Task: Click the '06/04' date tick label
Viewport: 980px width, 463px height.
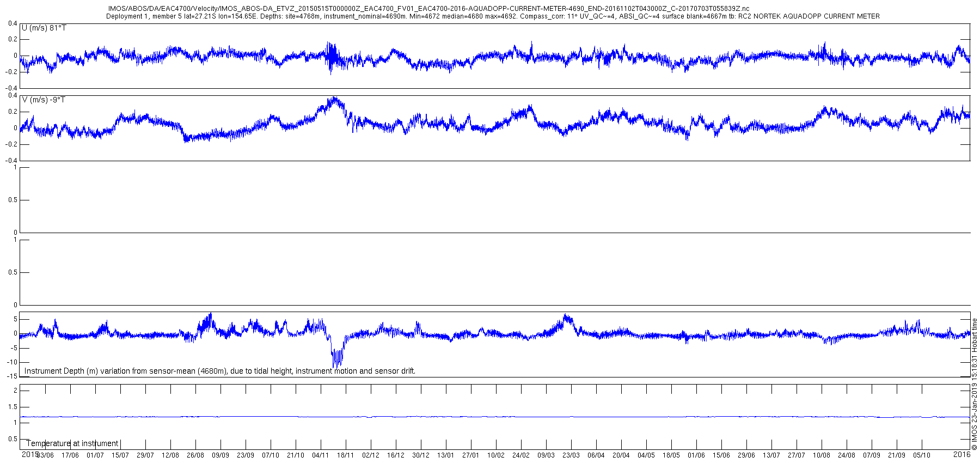Action: coord(596,455)
